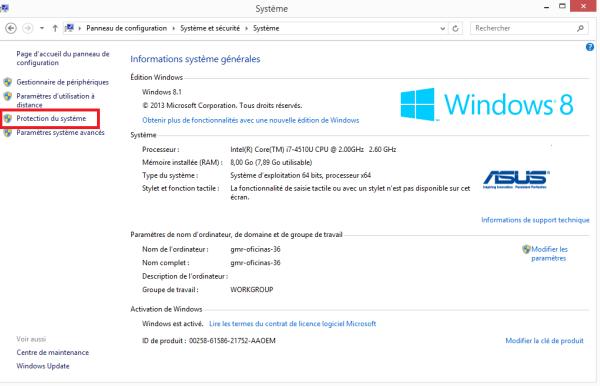Click the system icon in title bar
The image size is (600, 386).
pyautogui.click(x=4, y=8)
